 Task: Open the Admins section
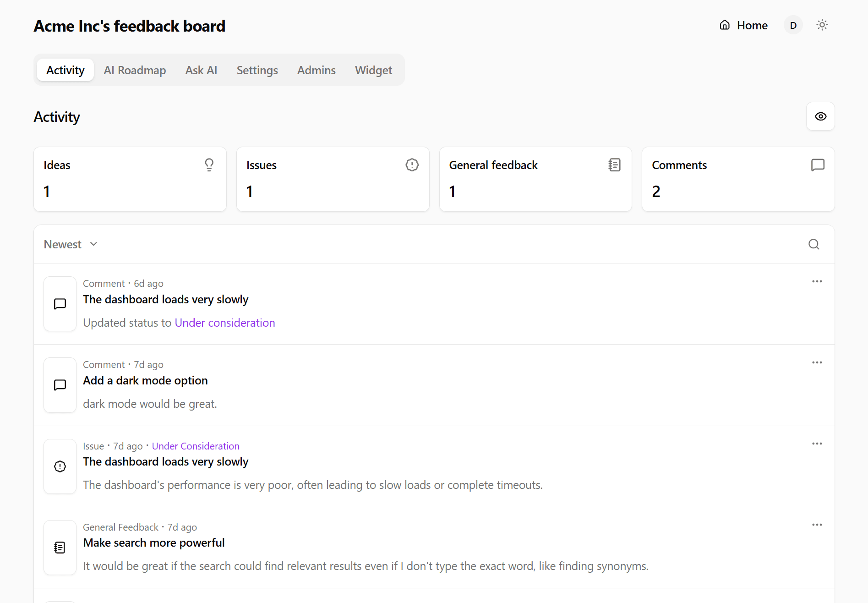(x=316, y=70)
